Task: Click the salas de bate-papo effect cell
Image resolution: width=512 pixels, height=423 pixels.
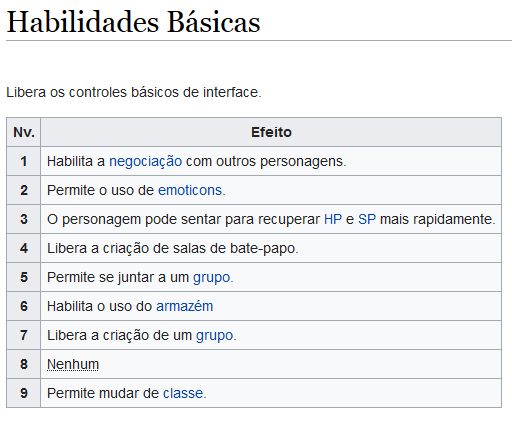Action: click(x=271, y=248)
